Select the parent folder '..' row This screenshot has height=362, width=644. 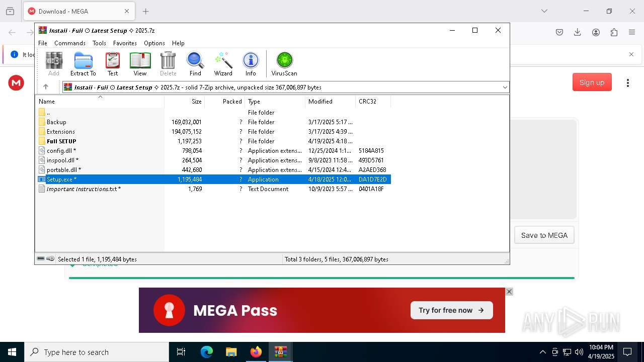tap(213, 113)
